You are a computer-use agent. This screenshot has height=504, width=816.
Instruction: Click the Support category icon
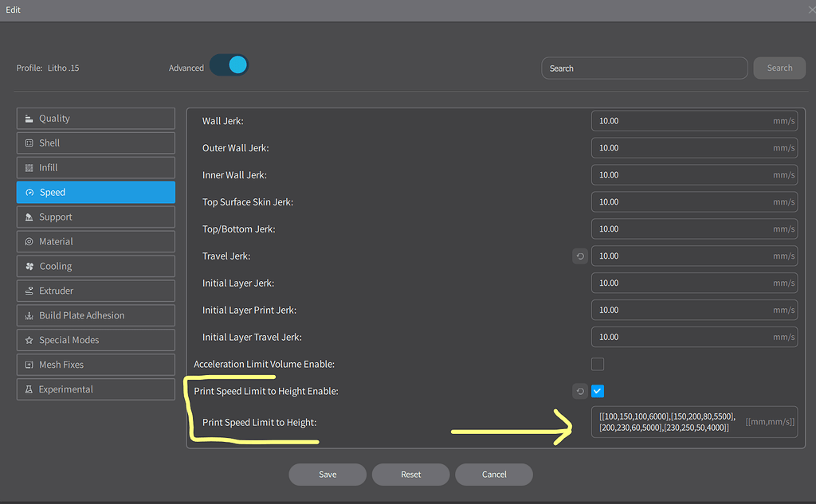[x=29, y=217]
